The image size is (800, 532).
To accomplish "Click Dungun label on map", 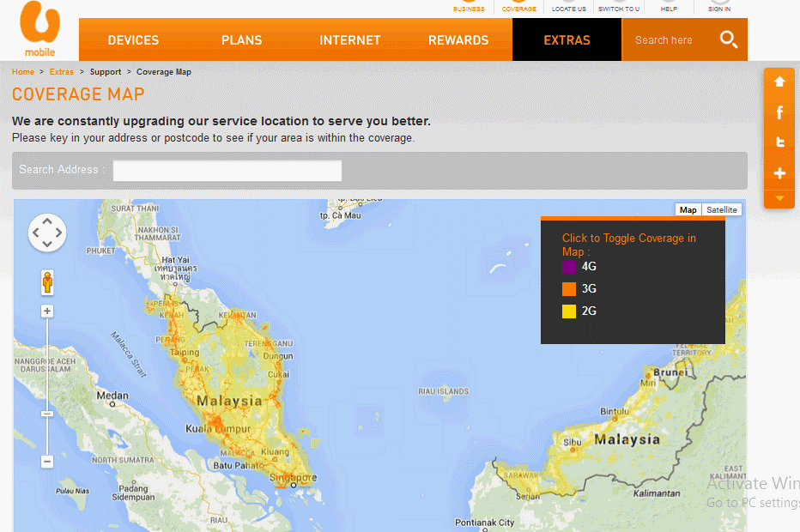I will click(x=278, y=356).
